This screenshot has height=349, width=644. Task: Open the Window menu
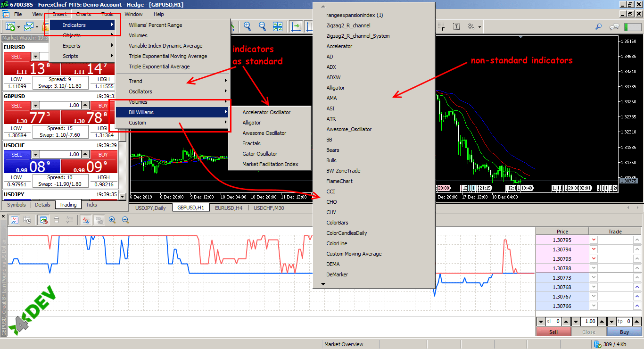click(133, 14)
